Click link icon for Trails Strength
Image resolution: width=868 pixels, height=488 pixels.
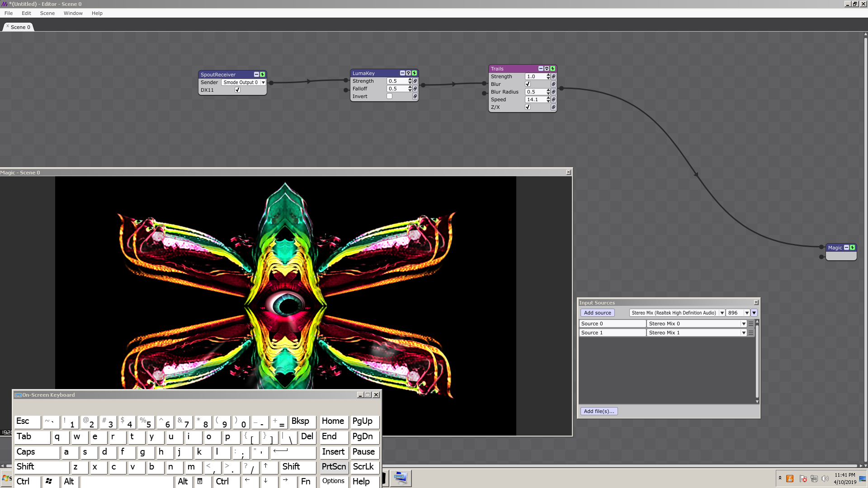tap(553, 77)
